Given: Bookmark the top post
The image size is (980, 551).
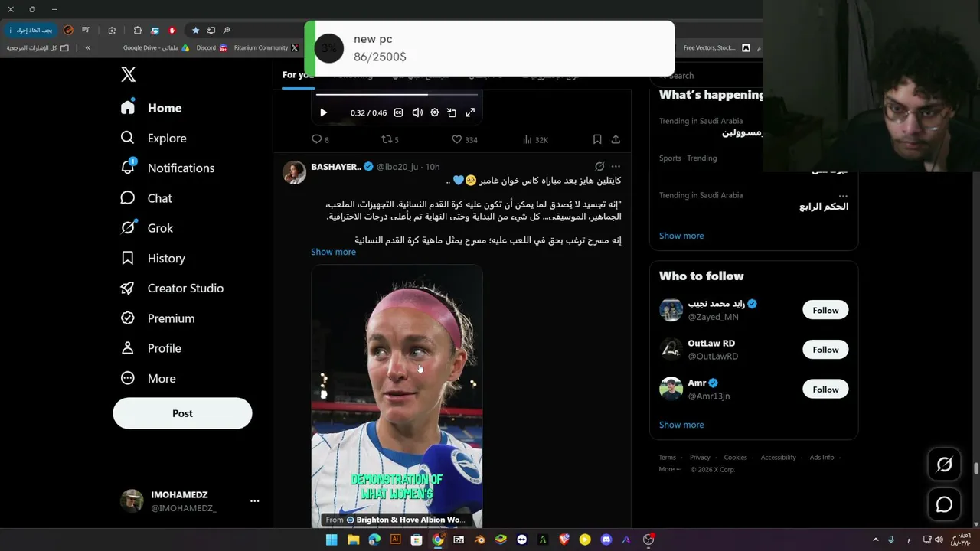Looking at the screenshot, I should (597, 139).
